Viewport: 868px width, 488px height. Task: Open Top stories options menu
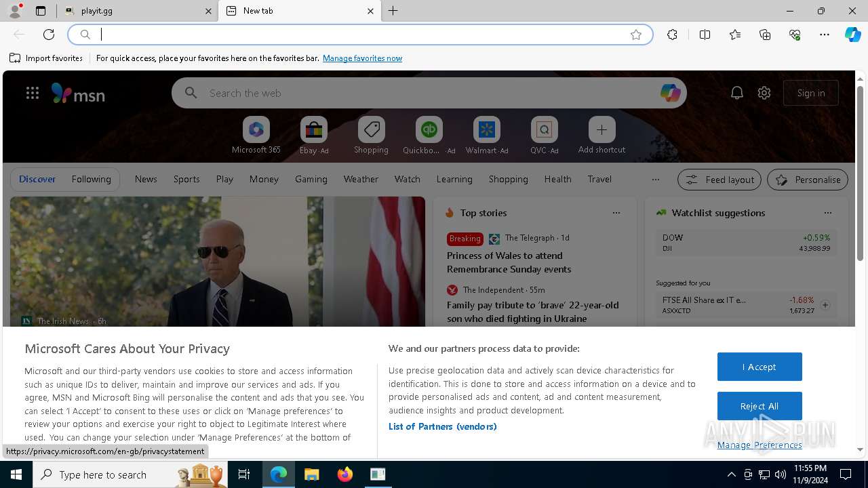click(x=616, y=213)
